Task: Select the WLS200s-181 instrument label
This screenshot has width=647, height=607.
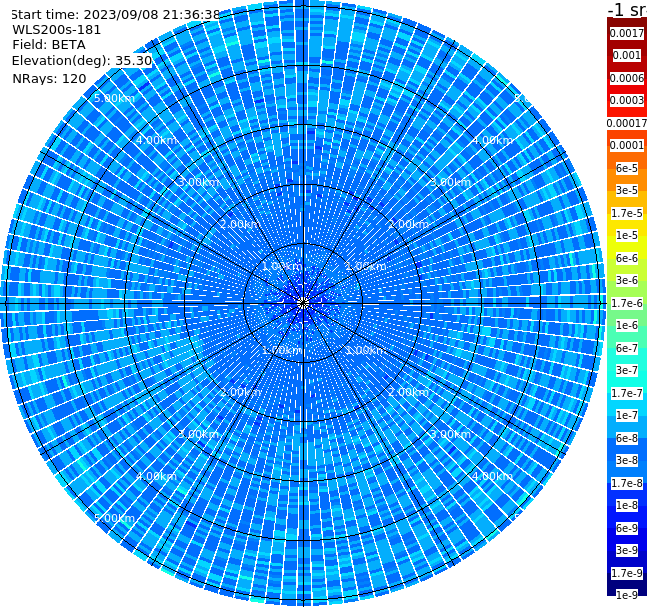Action: 57,30
